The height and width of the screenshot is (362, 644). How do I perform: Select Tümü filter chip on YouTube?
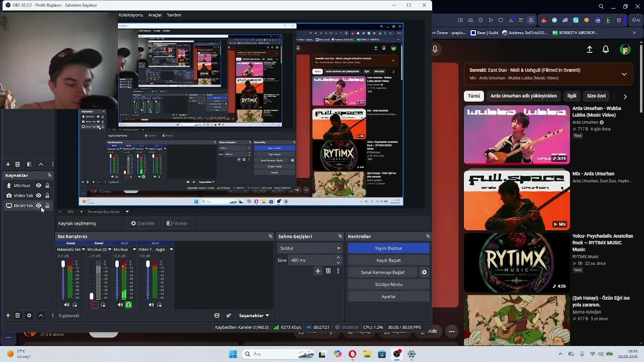pyautogui.click(x=474, y=96)
